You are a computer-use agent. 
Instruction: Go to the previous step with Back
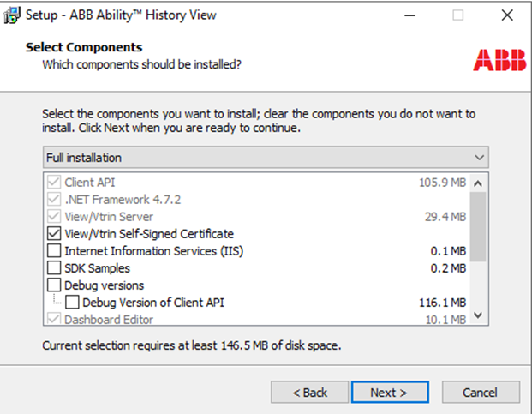click(310, 393)
